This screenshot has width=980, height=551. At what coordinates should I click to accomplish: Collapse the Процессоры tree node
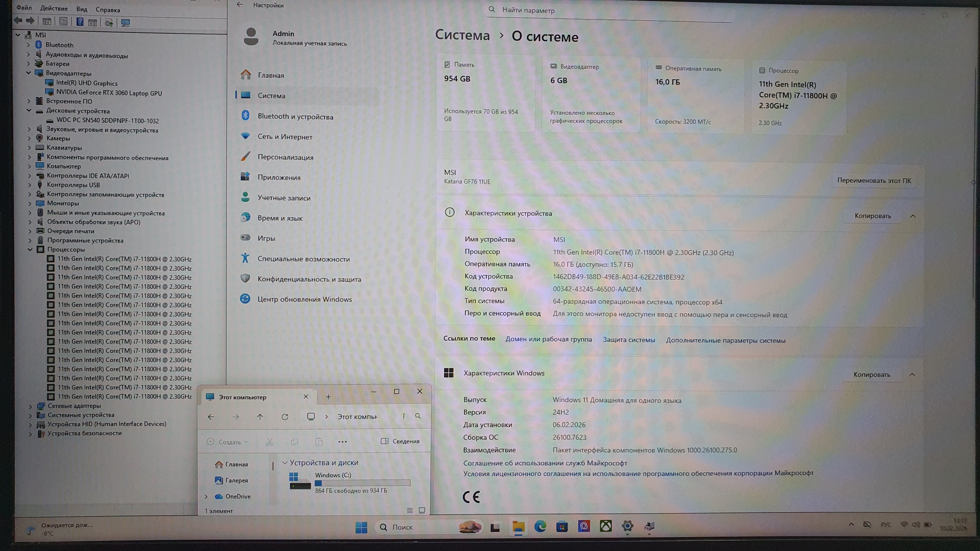30,250
